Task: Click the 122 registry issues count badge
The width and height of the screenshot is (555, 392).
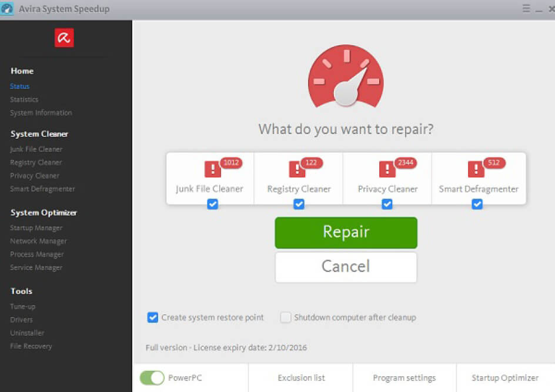Action: (311, 162)
